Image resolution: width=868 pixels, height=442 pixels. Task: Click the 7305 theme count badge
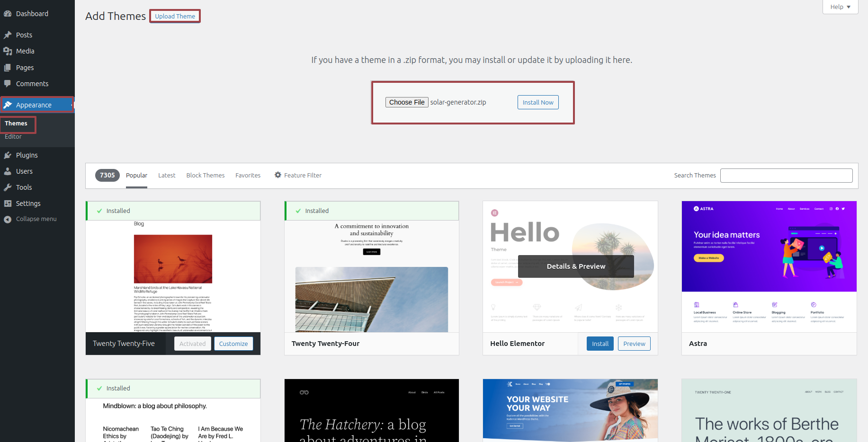(107, 175)
